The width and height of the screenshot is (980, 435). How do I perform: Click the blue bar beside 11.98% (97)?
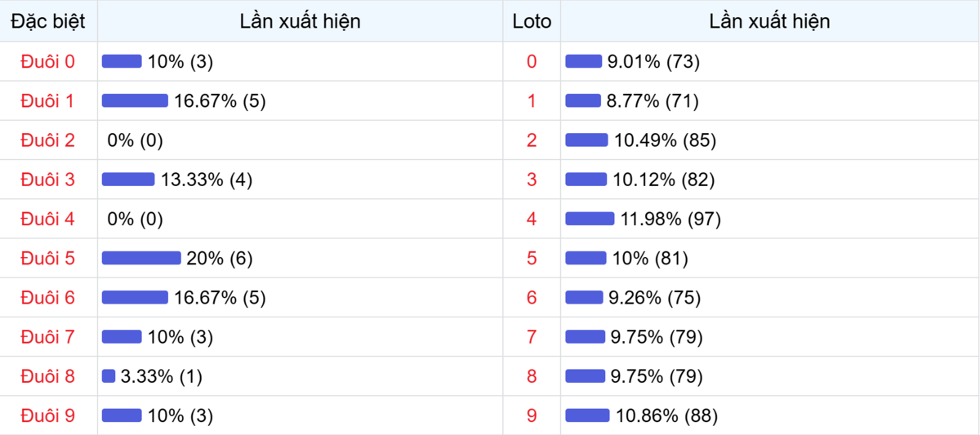[589, 219]
